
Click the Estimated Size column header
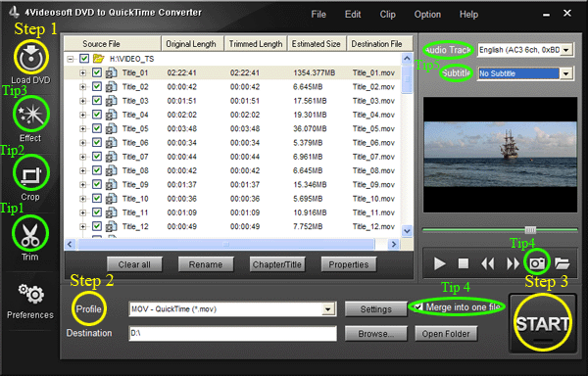point(317,43)
